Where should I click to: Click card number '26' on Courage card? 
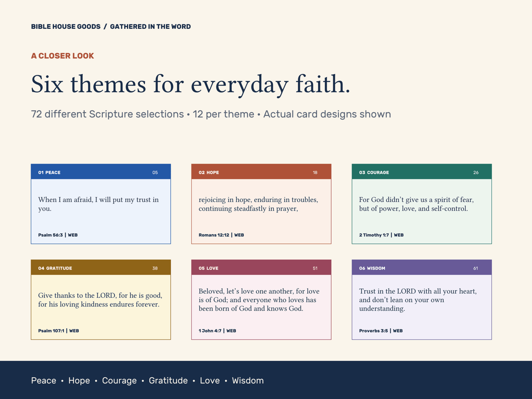tap(476, 172)
